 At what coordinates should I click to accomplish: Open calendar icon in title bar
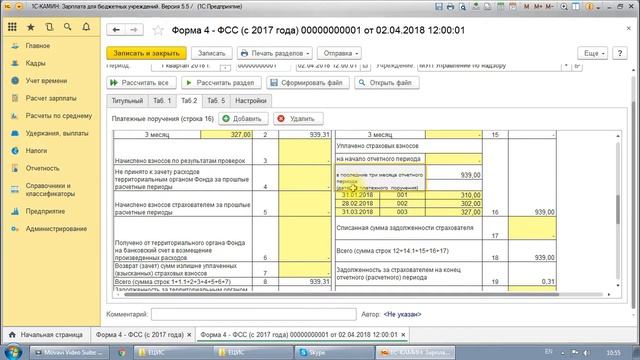click(513, 7)
